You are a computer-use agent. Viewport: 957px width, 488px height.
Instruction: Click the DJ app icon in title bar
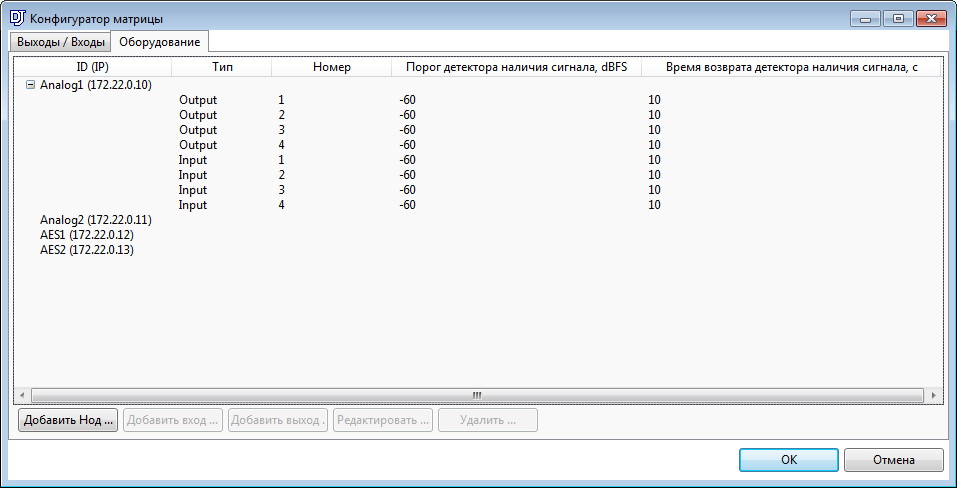(16, 19)
